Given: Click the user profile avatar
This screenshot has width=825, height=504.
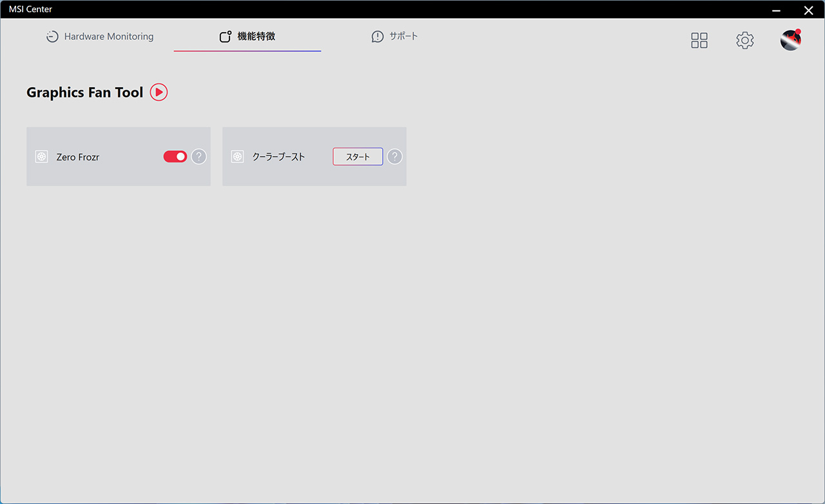Looking at the screenshot, I should (790, 40).
